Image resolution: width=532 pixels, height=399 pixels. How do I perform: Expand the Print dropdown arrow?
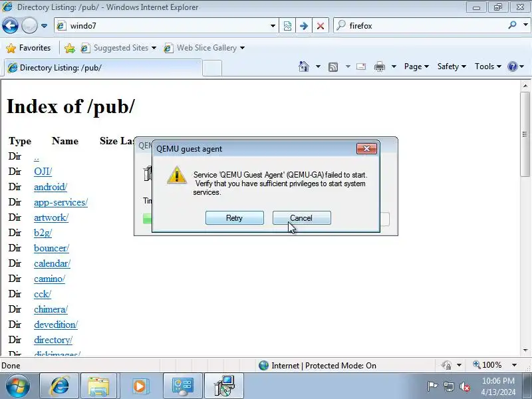394,66
